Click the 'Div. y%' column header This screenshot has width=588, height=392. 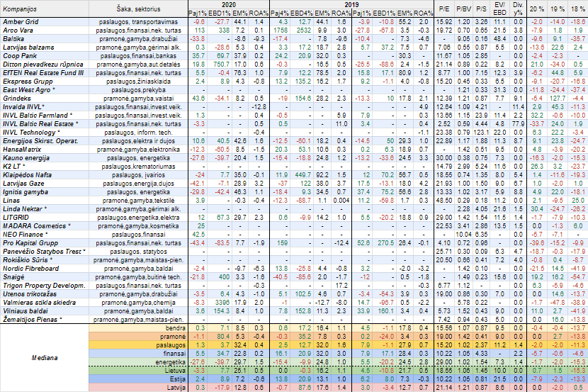pyautogui.click(x=518, y=9)
